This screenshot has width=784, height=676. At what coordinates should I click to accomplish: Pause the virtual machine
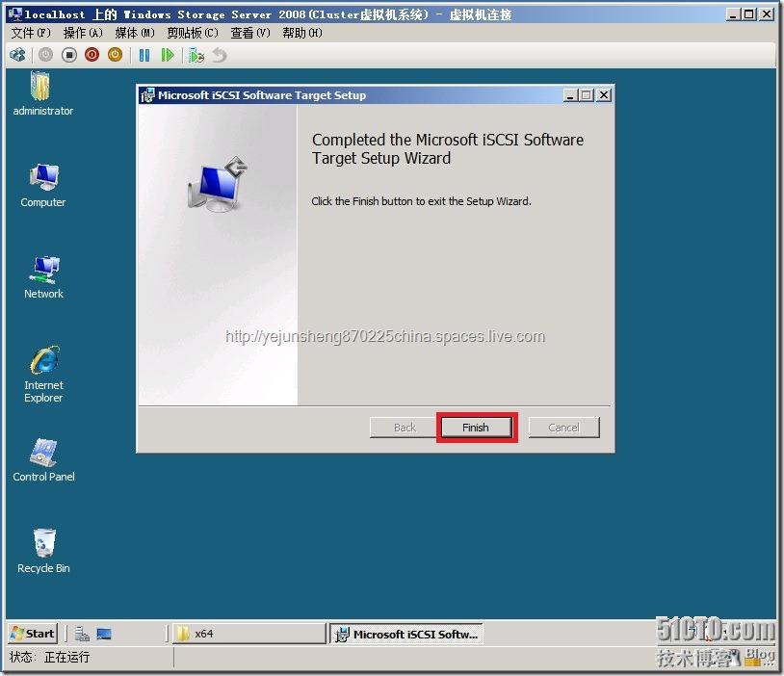(144, 55)
